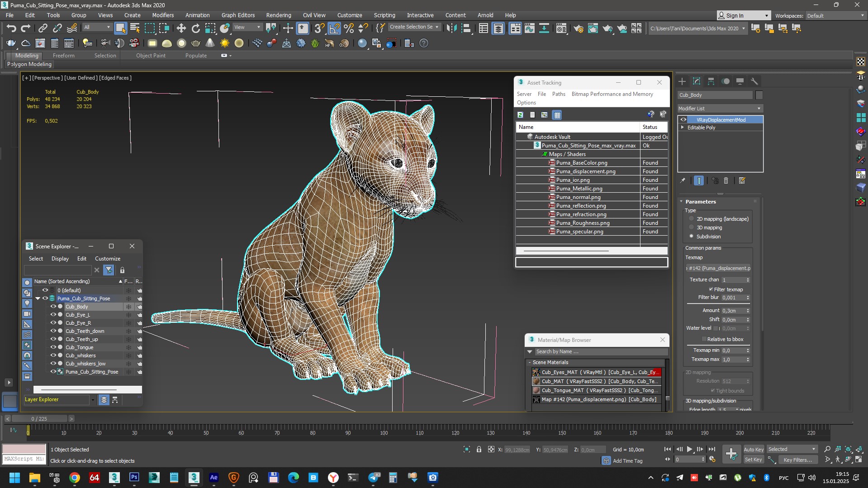Click the Zoom Extents viewport icon
The width and height of the screenshot is (868, 488).
point(848,449)
